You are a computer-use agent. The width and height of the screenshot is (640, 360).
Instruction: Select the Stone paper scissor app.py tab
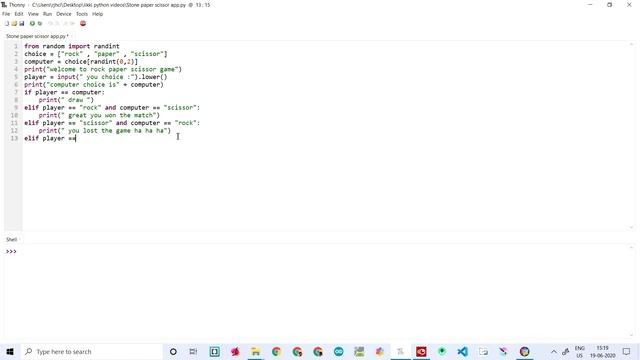(37, 36)
